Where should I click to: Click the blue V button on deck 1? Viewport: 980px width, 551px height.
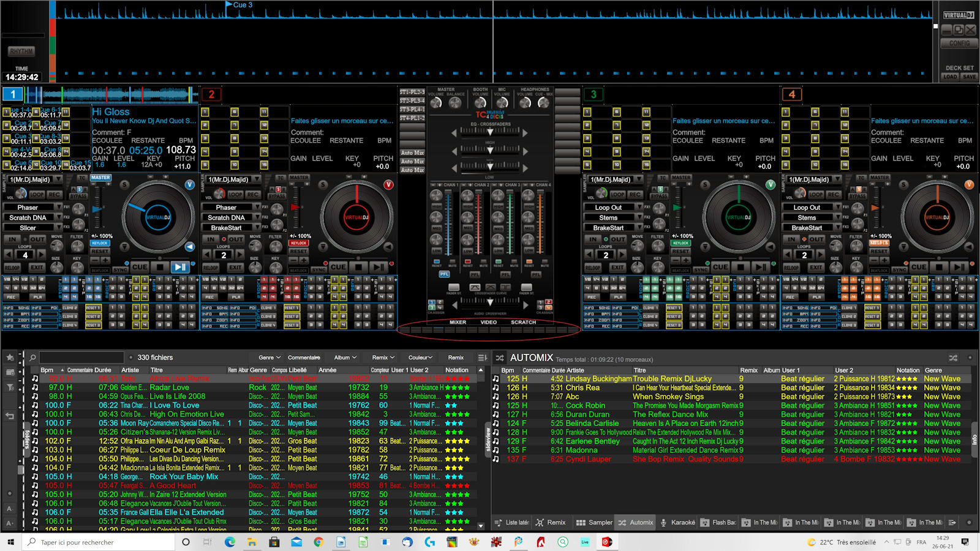coord(190,184)
